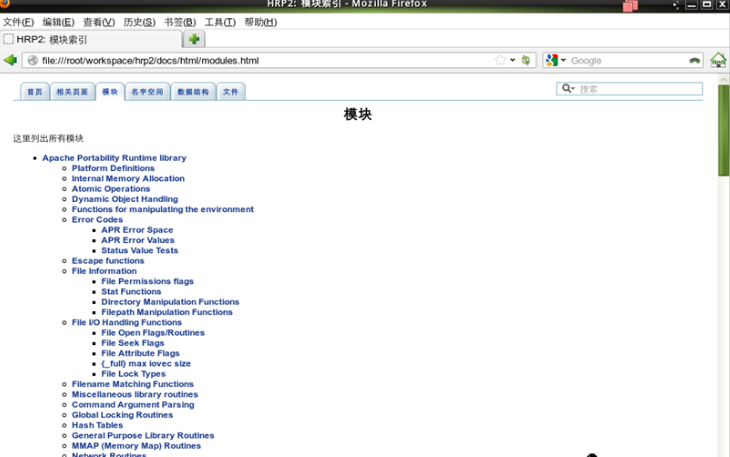Open Functions for manipulating the environment link
730x457 pixels.
[162, 209]
